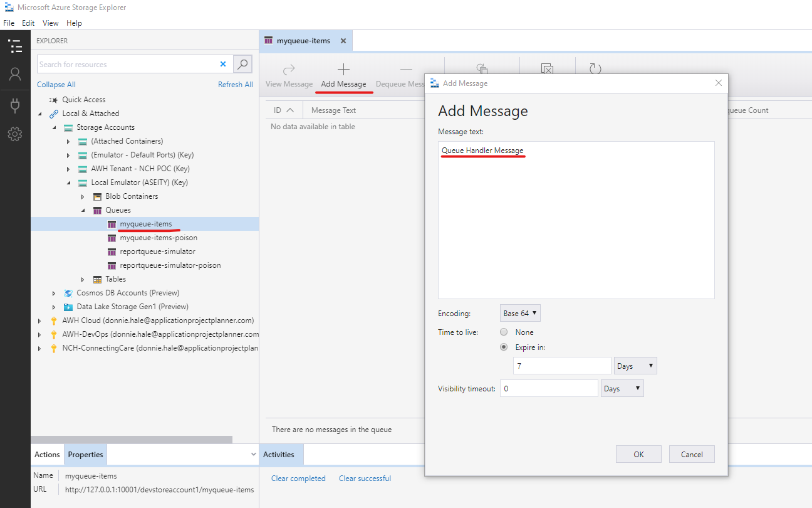Switch to the Properties tab
812x508 pixels.
click(85, 455)
